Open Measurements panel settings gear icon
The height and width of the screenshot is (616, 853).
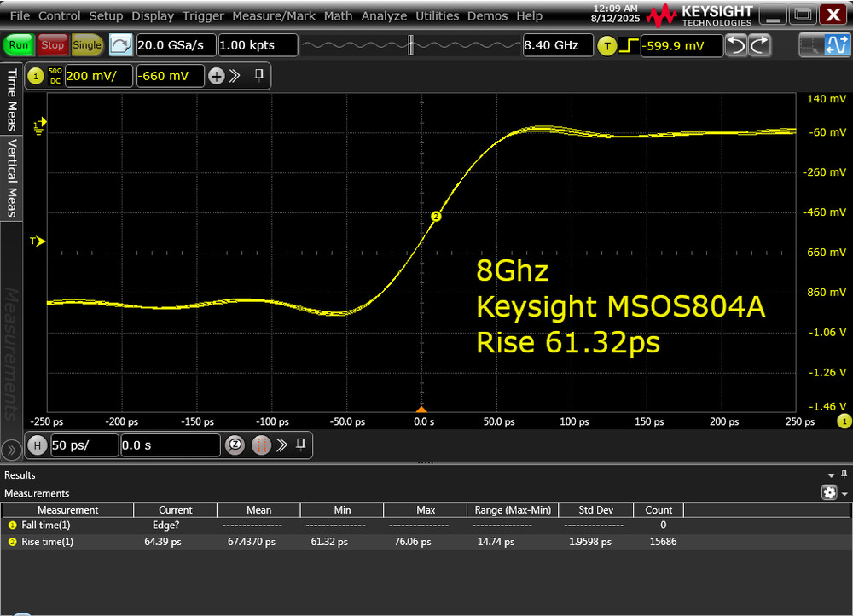click(x=829, y=492)
